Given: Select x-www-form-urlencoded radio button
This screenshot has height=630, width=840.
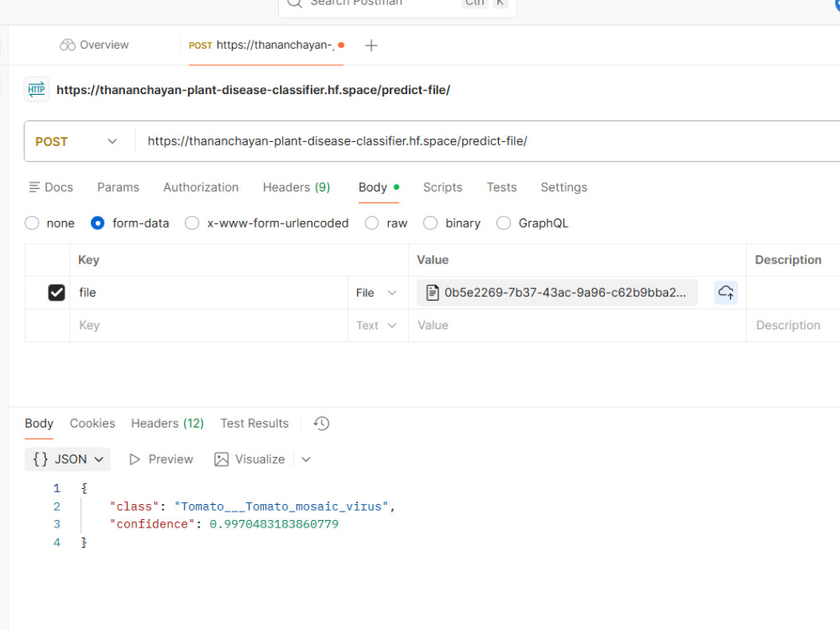Looking at the screenshot, I should (x=192, y=223).
